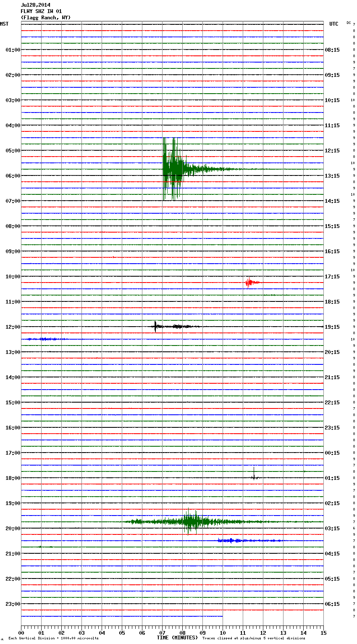Click the "DC" column header
The height and width of the screenshot is (644, 357).
coord(349,23)
